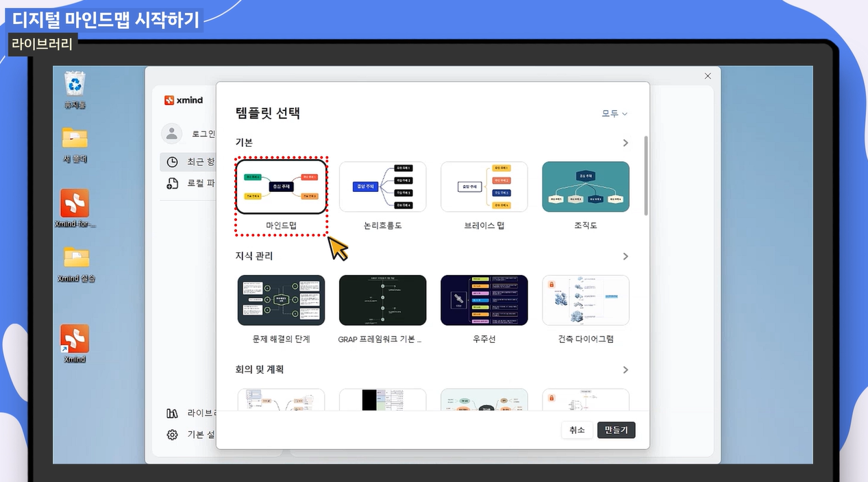The width and height of the screenshot is (868, 482).
Task: Select the local file icon in sidebar
Action: (x=173, y=183)
